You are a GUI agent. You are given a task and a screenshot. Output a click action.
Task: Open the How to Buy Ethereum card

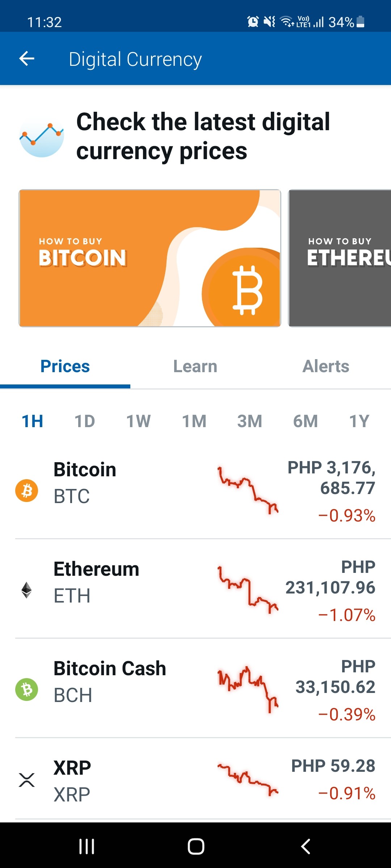point(340,258)
